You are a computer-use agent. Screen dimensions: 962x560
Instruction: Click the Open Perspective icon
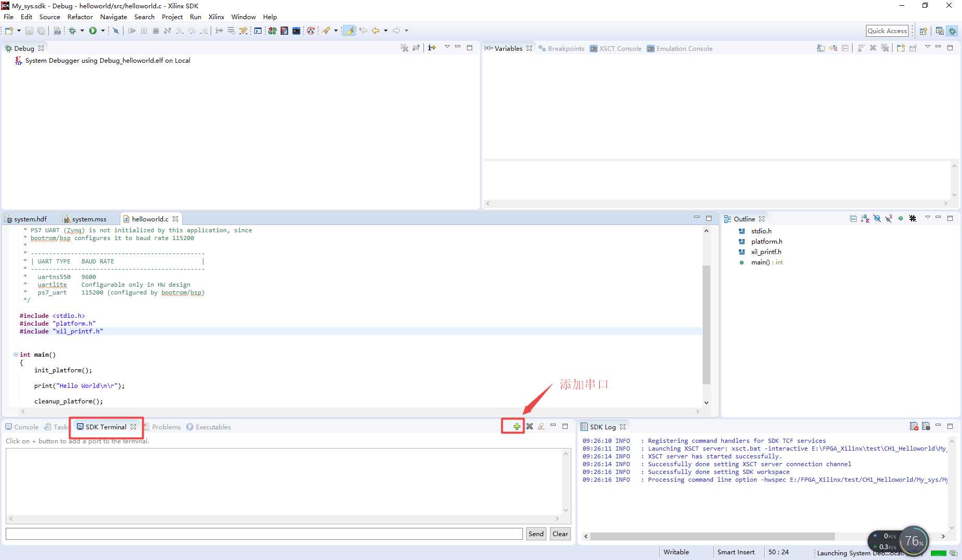923,31
